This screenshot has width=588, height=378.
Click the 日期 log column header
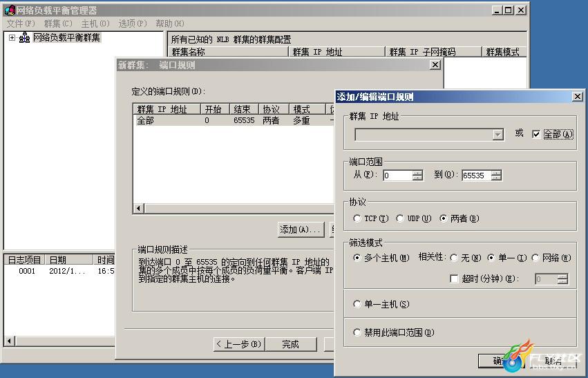[x=69, y=260]
